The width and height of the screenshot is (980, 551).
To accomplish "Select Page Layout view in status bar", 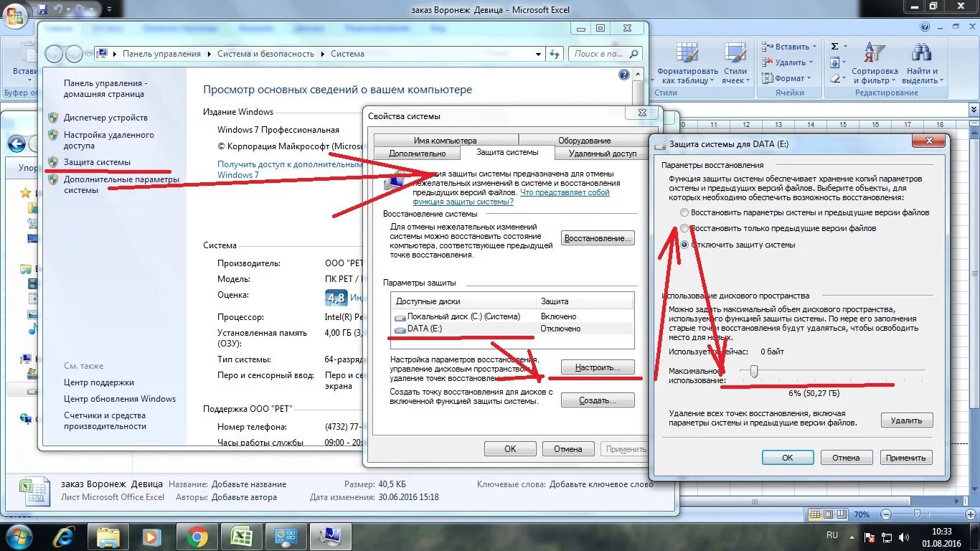I will (x=830, y=514).
